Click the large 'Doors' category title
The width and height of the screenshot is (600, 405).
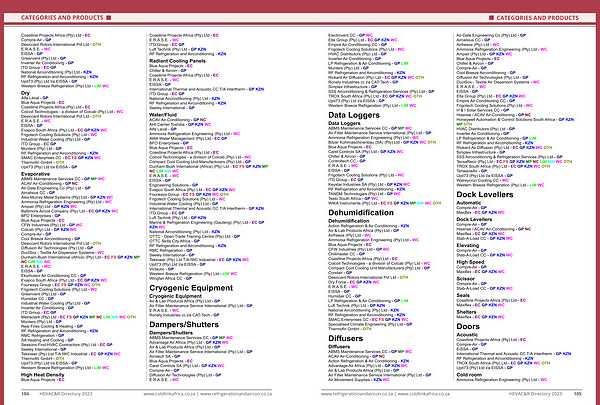pos(468,327)
